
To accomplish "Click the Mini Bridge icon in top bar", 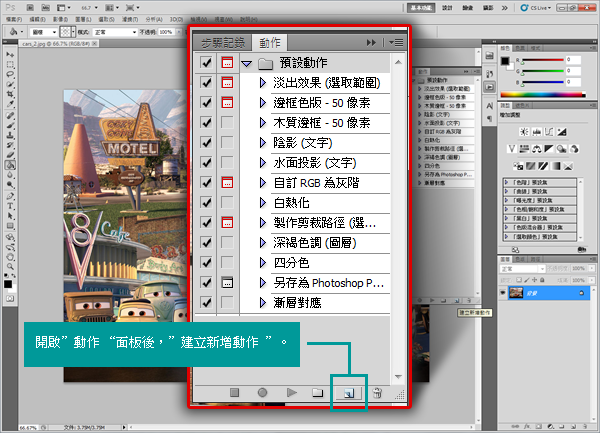I will coord(45,7).
